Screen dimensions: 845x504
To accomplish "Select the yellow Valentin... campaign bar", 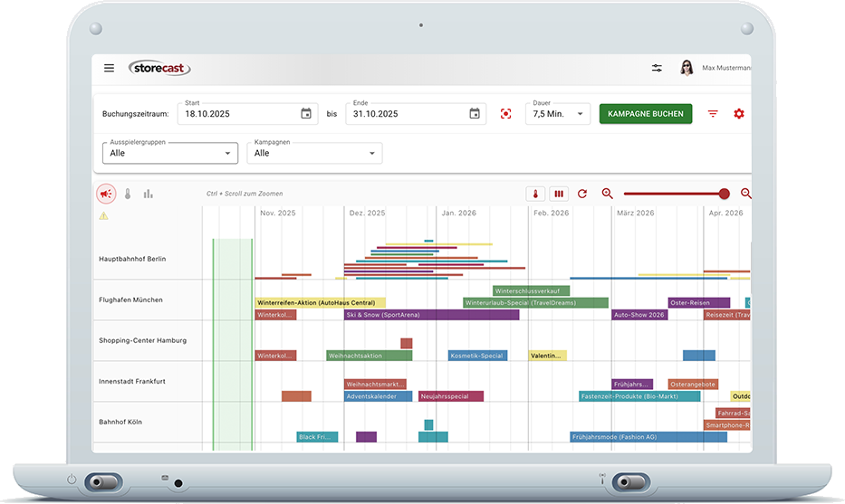I will (x=548, y=356).
